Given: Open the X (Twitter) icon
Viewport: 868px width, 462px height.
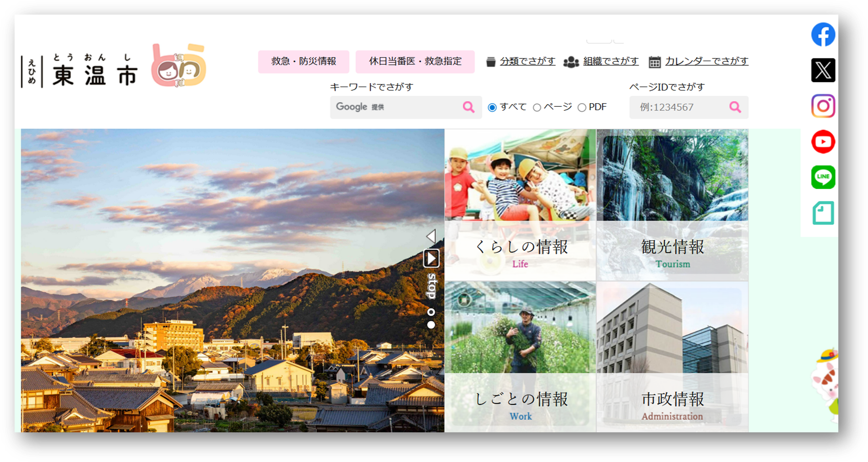Looking at the screenshot, I should [x=823, y=70].
